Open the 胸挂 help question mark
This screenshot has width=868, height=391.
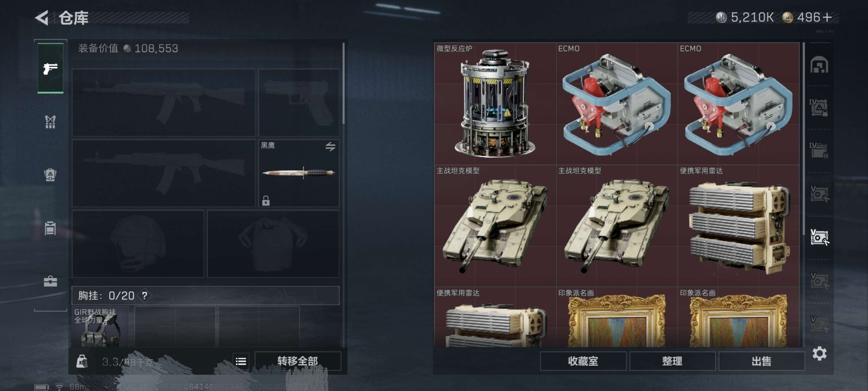click(x=144, y=296)
